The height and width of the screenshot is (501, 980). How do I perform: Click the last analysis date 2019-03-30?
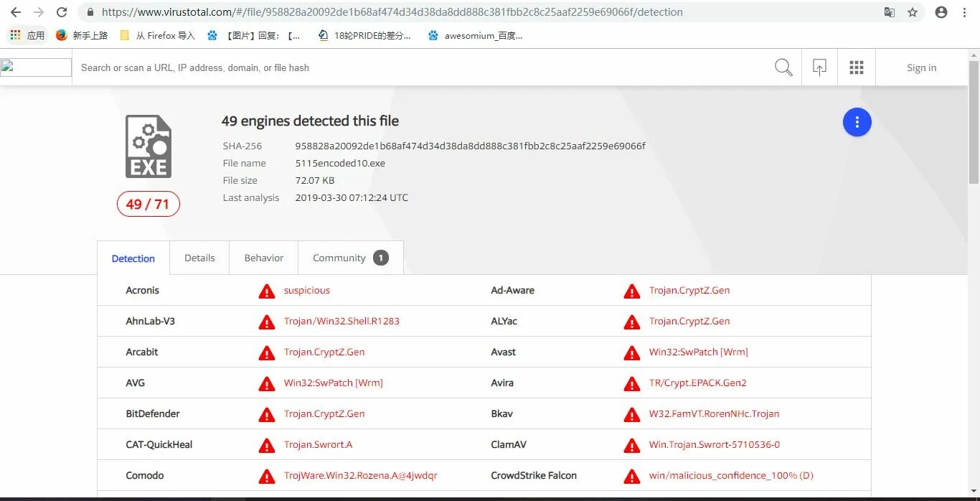(x=352, y=197)
